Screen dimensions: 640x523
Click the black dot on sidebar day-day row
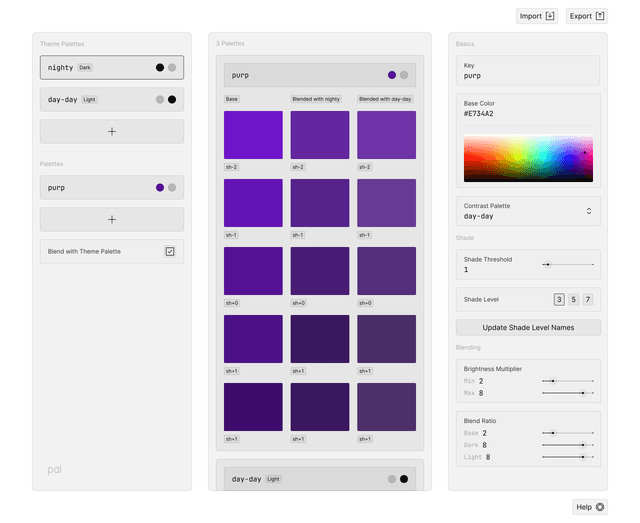click(x=172, y=99)
